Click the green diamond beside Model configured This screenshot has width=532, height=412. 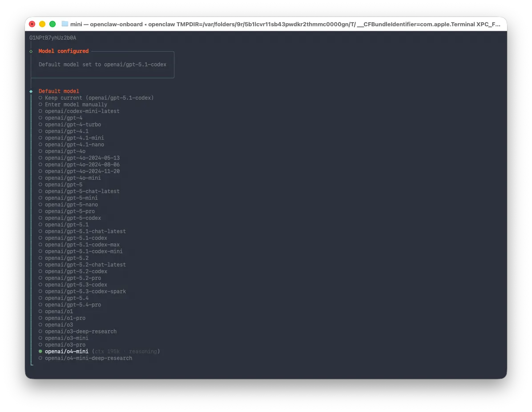point(31,51)
